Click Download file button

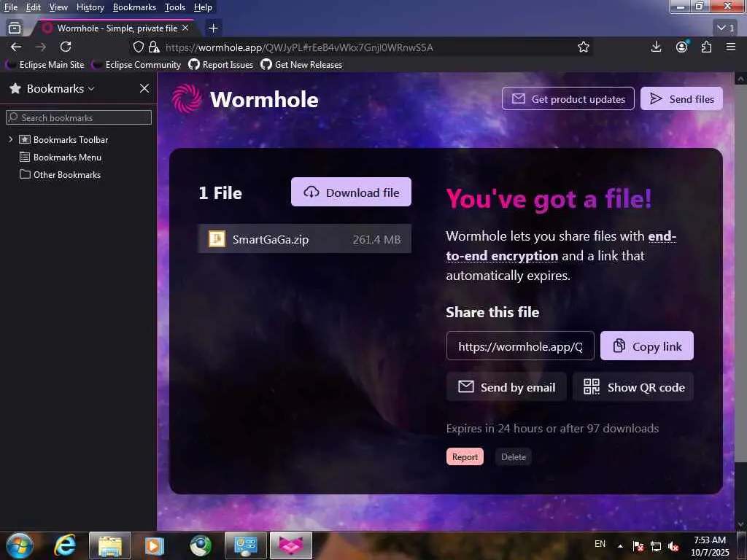[x=351, y=192]
